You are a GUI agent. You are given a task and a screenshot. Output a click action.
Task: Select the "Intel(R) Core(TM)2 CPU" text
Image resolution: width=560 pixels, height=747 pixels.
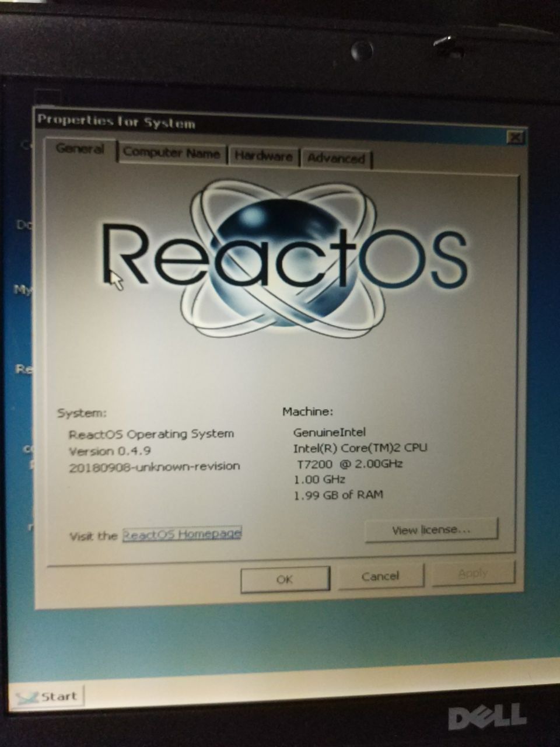point(360,448)
